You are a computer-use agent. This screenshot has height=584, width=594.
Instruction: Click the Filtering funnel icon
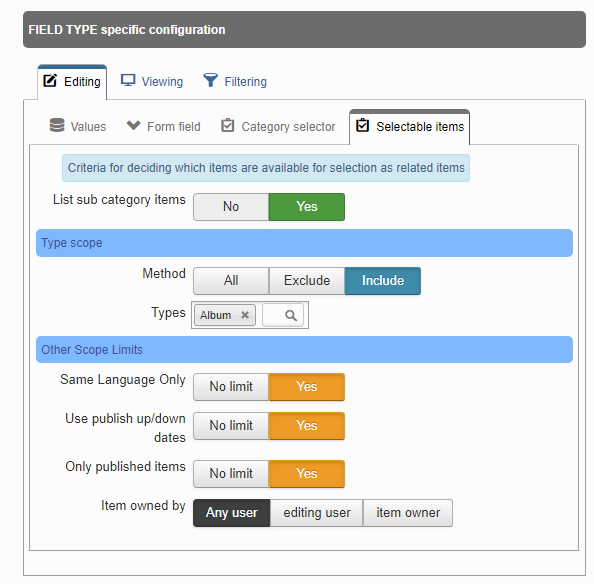click(211, 80)
